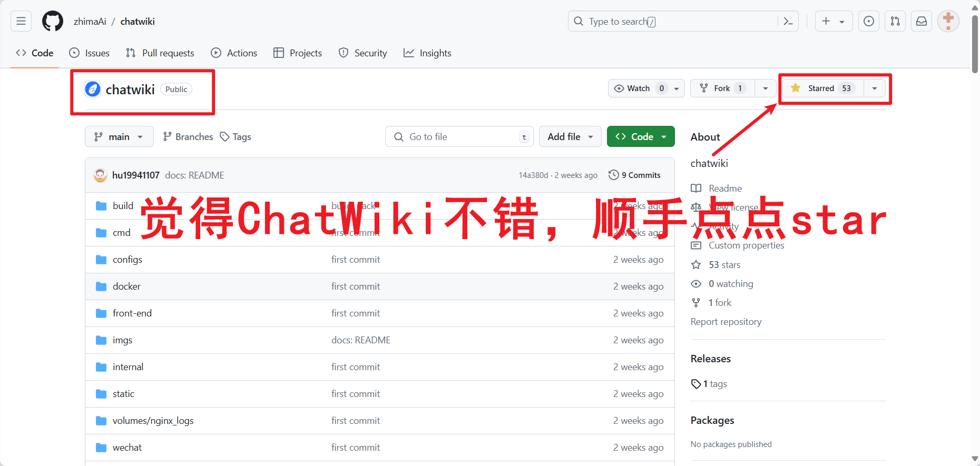Expand the create-new dropdown arrow

842,22
